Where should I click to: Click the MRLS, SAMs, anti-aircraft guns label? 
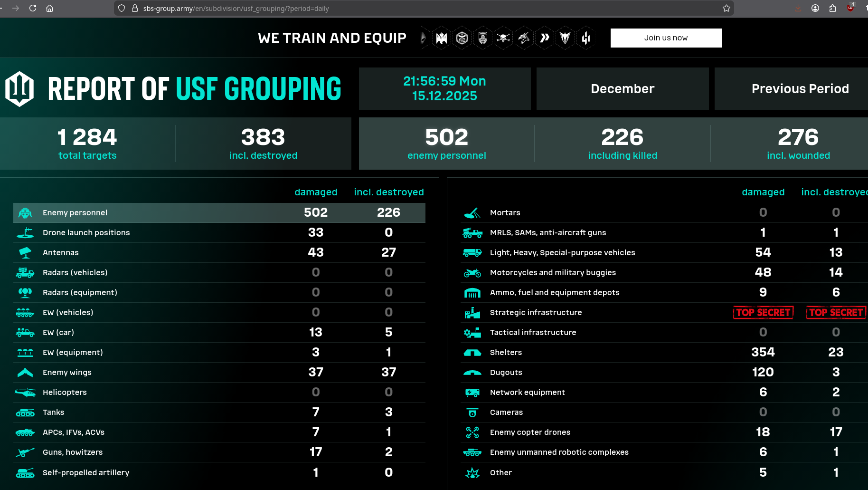point(548,233)
